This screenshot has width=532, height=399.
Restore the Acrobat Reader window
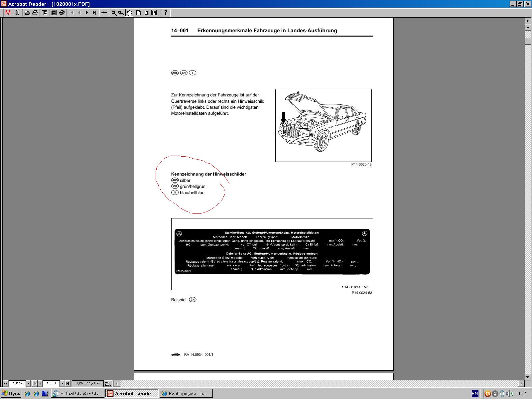(520, 4)
